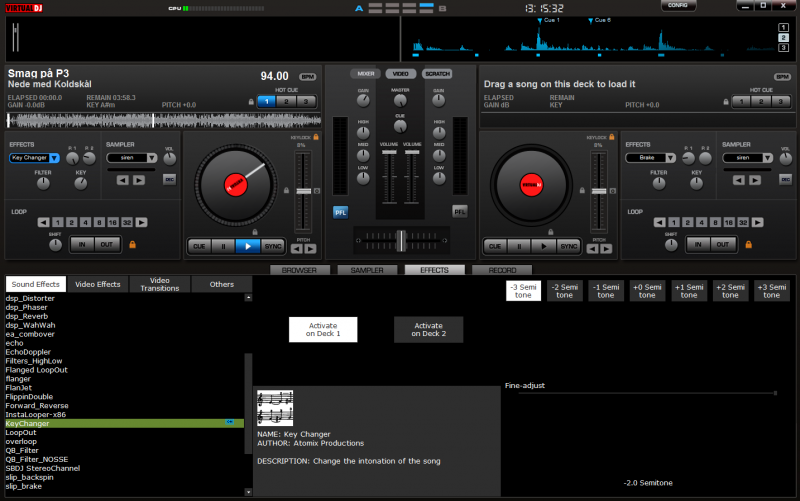Open the Others effects tab
Screen dimensions: 800x501
point(221,284)
